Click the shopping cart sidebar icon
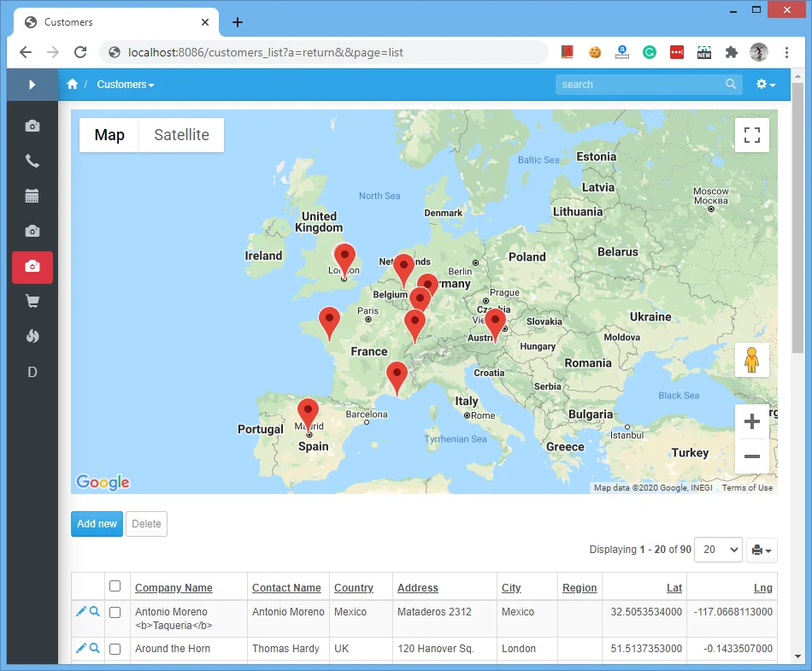 coord(32,301)
